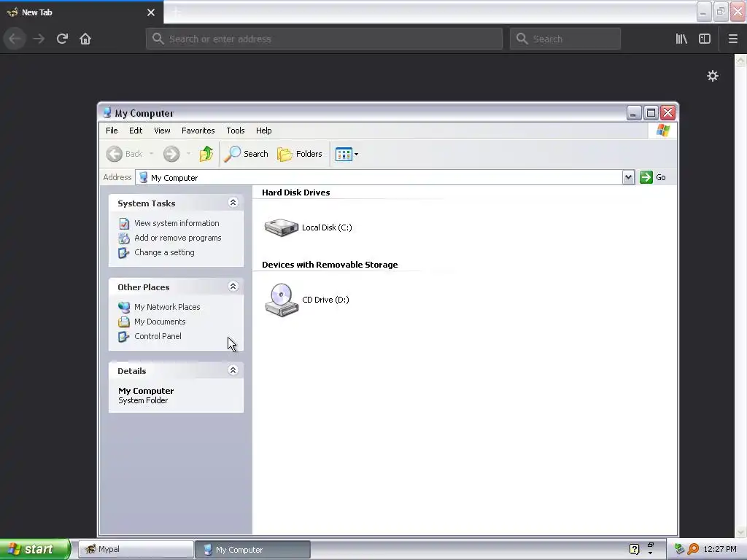Close the New Tab tab
This screenshot has height=560, width=747.
[151, 12]
